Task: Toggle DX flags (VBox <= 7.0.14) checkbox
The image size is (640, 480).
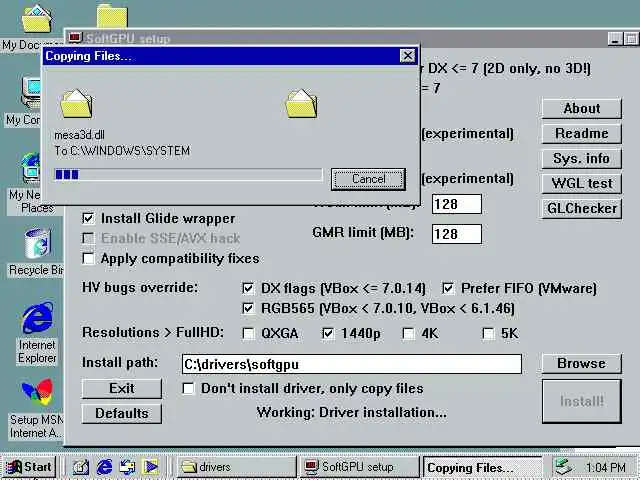Action: coord(248,288)
